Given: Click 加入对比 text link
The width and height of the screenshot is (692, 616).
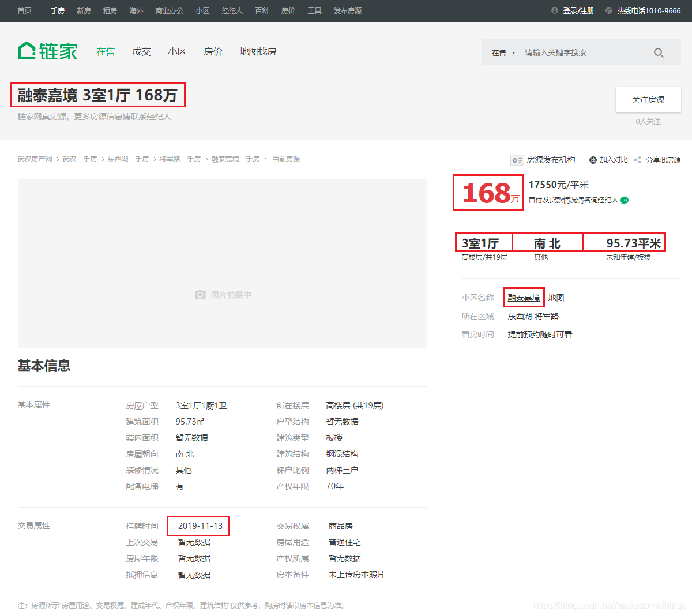Looking at the screenshot, I should click(x=614, y=160).
